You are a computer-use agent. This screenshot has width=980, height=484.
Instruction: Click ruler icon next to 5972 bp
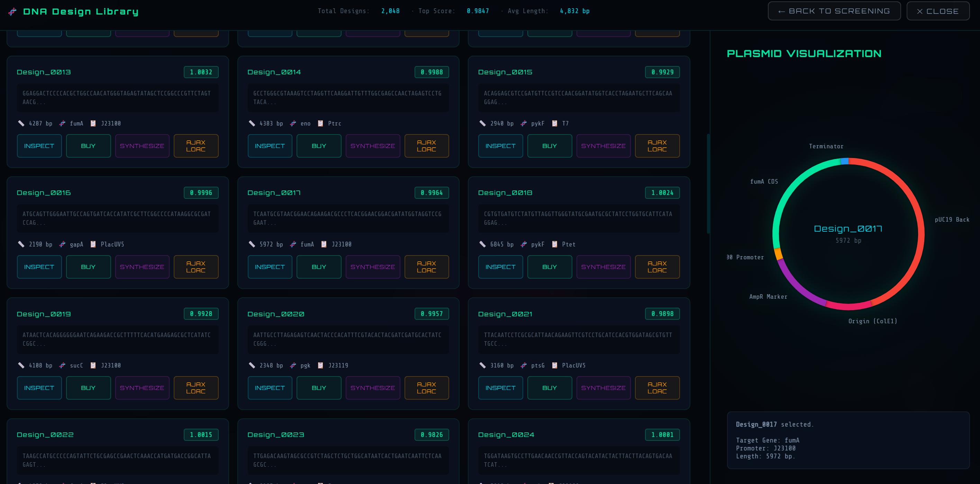coord(252,244)
